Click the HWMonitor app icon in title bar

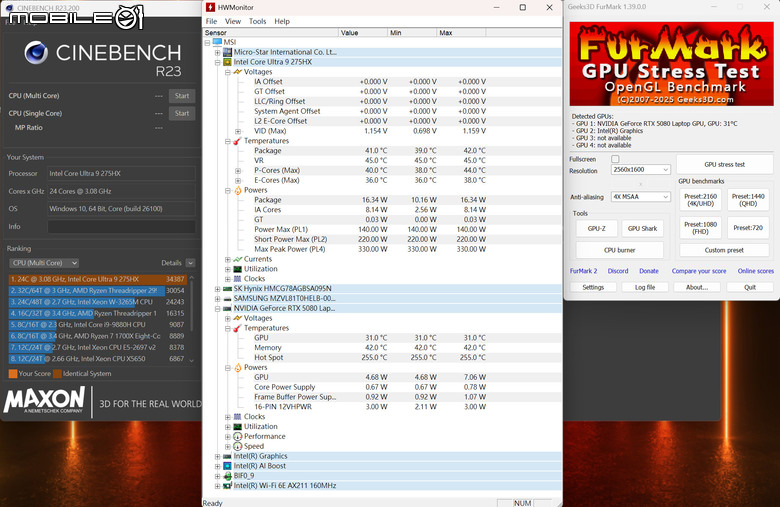210,7
